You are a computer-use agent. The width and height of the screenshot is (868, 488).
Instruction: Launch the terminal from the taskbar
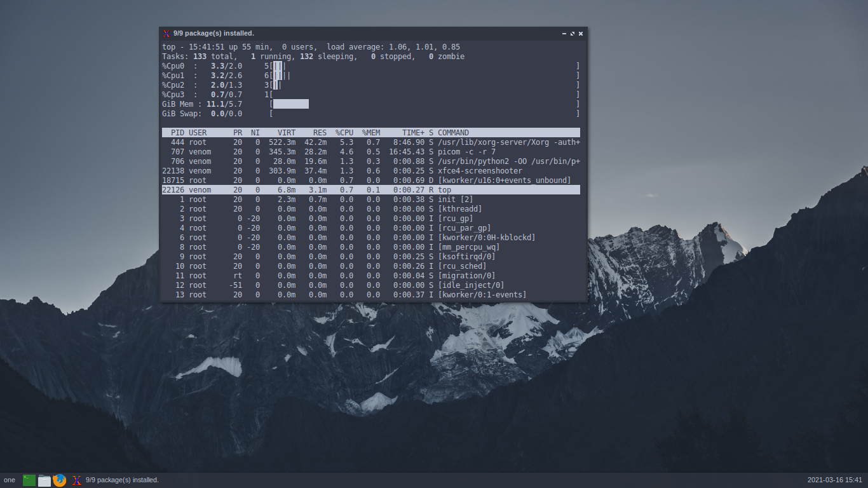click(29, 480)
